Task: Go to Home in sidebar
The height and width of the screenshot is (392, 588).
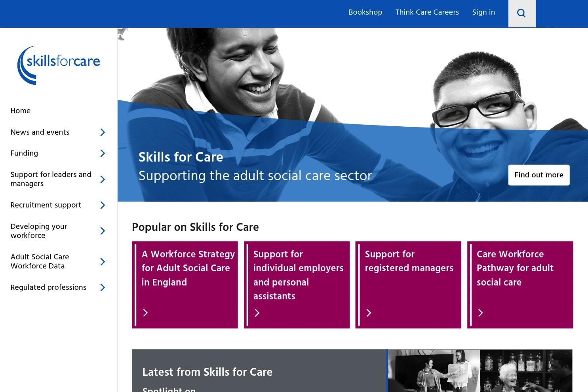Action: [x=21, y=111]
